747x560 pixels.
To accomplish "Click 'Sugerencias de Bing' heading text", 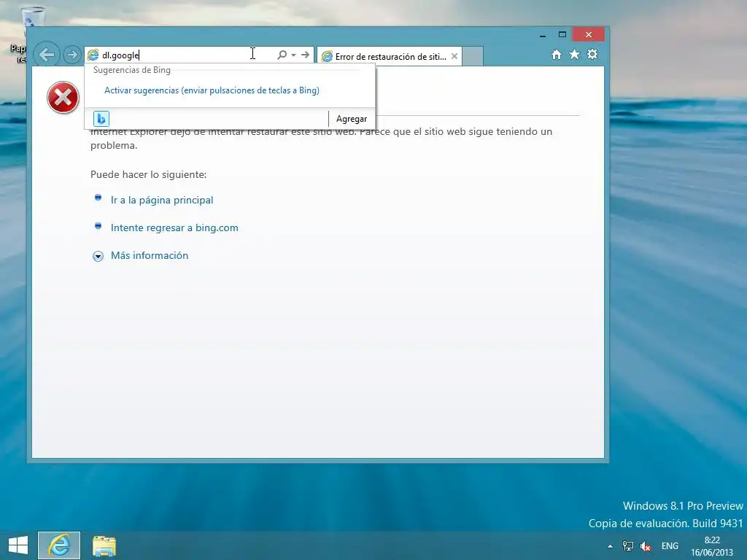I will pos(132,70).
